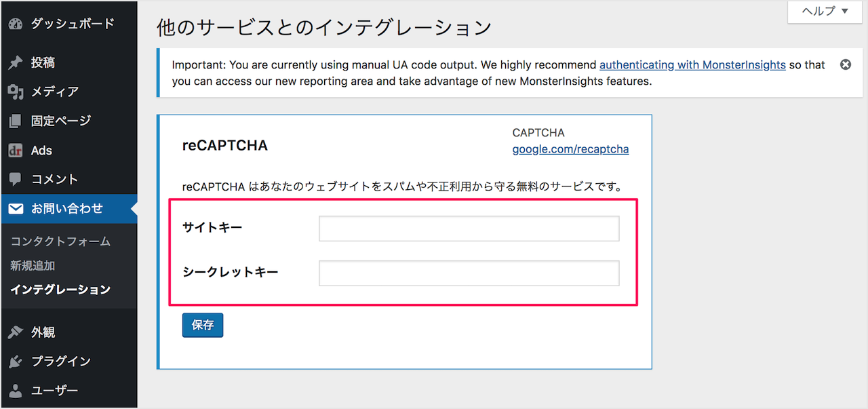Go to コンタクトフォーム submenu

60,241
